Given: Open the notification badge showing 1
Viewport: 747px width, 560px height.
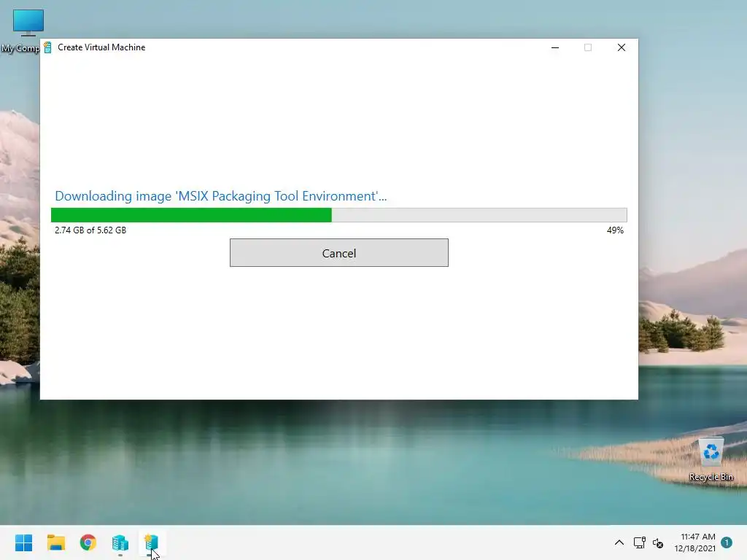Looking at the screenshot, I should [x=727, y=542].
